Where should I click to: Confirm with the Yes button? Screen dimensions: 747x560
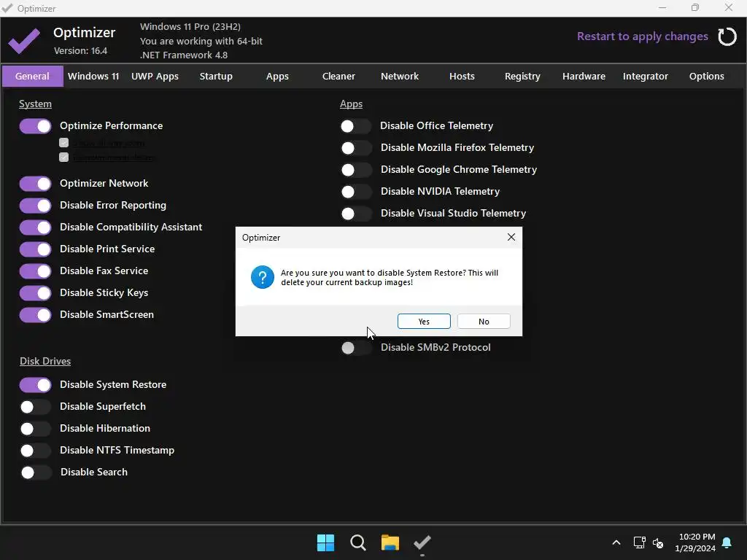click(x=424, y=322)
